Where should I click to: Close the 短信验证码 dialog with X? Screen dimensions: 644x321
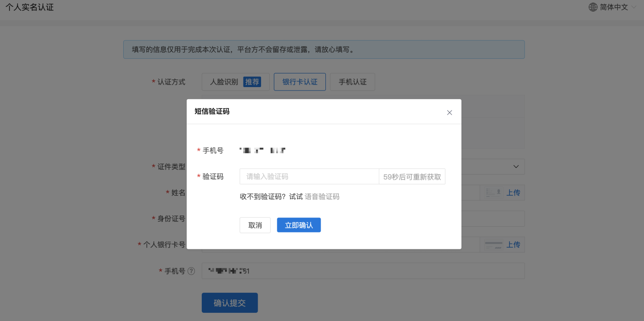[450, 112]
